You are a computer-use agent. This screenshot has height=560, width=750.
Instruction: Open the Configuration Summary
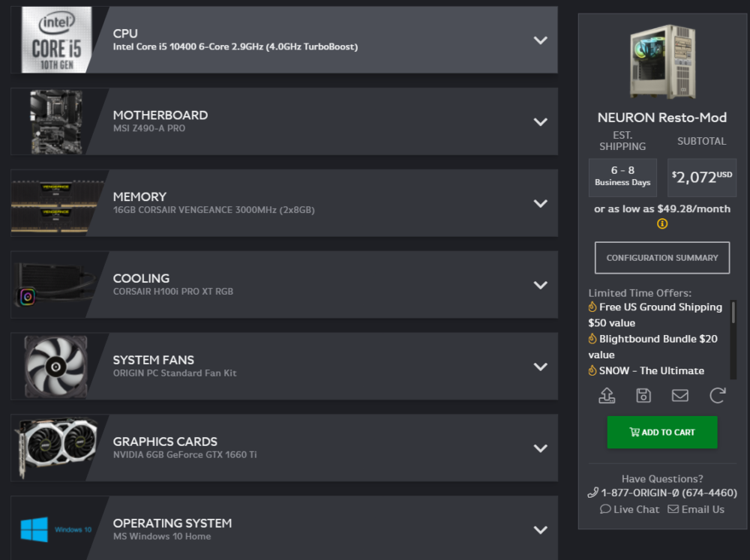tap(662, 258)
